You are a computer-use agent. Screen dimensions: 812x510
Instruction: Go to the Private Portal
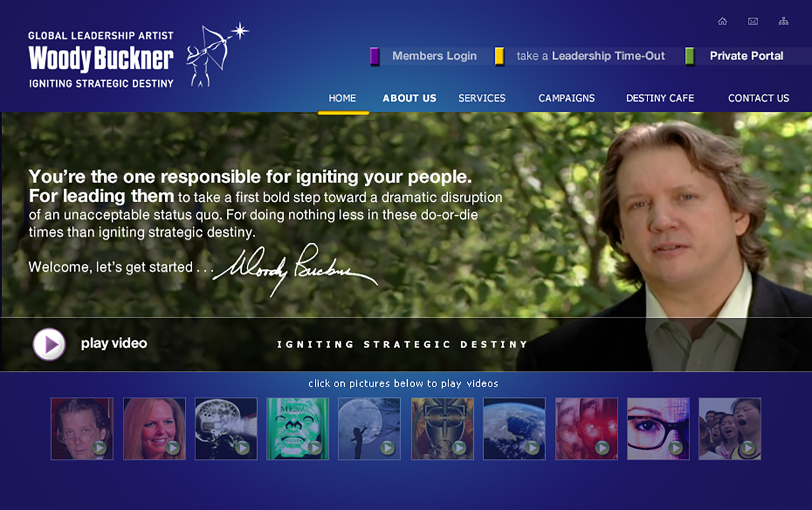(x=746, y=56)
